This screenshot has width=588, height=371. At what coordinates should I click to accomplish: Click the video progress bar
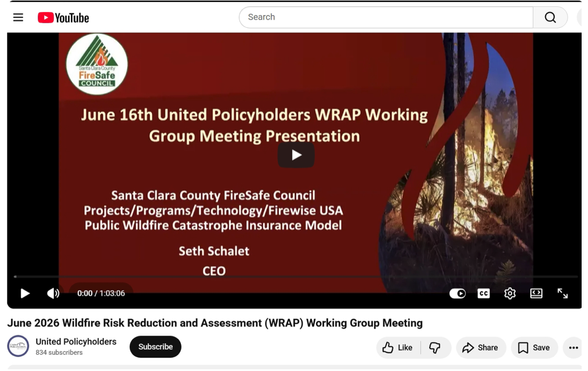[x=296, y=277]
